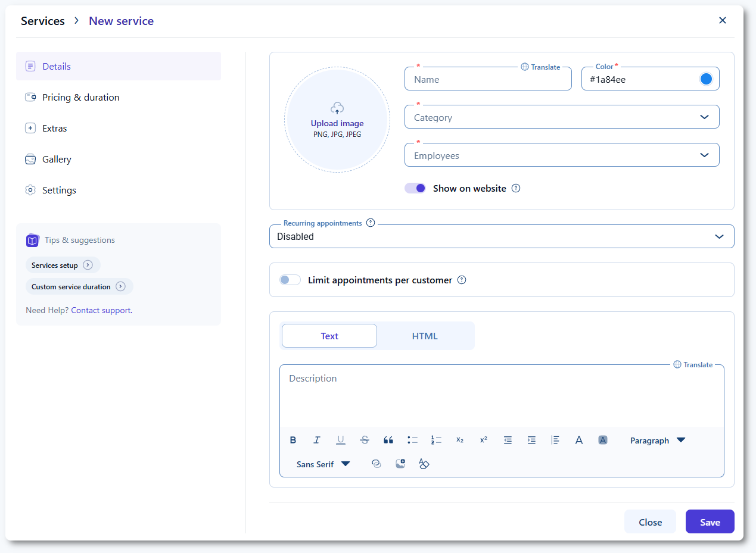Insert a link using the link icon
756x553 pixels.
coord(377,464)
